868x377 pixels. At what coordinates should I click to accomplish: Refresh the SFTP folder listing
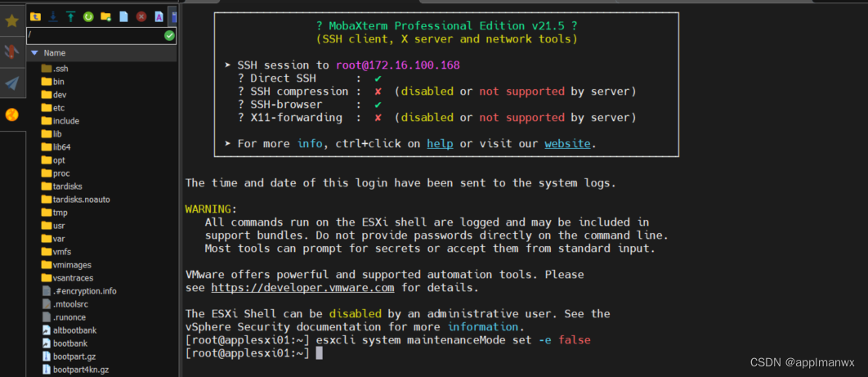pyautogui.click(x=88, y=16)
